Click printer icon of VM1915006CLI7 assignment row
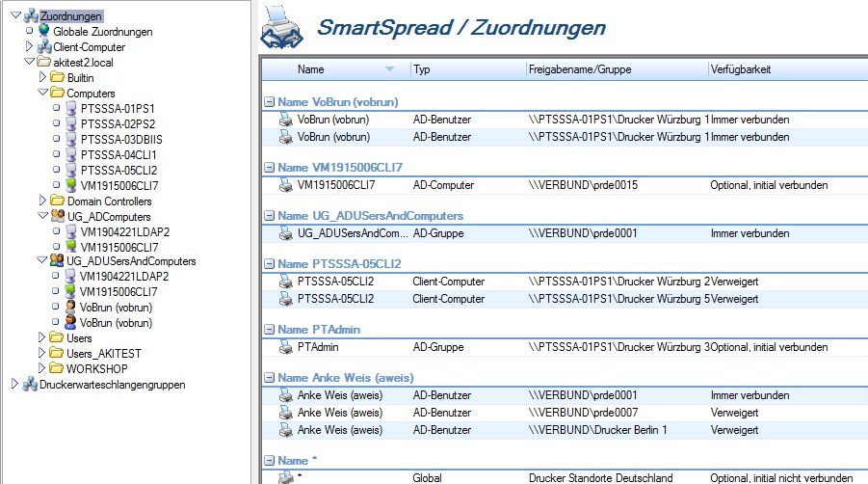Screen dimensions: 868x484 [286, 185]
